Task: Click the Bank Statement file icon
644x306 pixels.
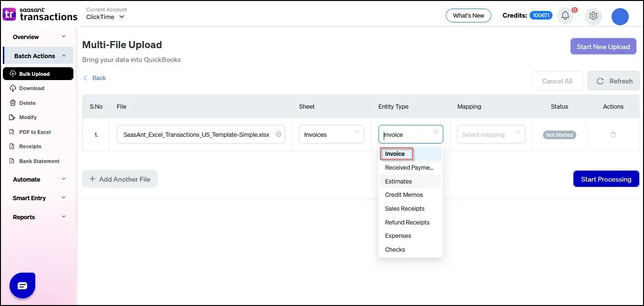Action: pyautogui.click(x=13, y=161)
